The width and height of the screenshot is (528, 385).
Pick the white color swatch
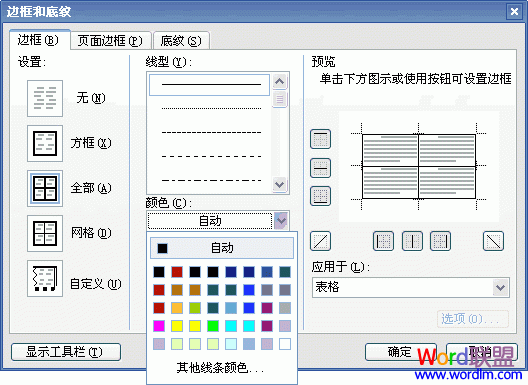click(x=285, y=344)
